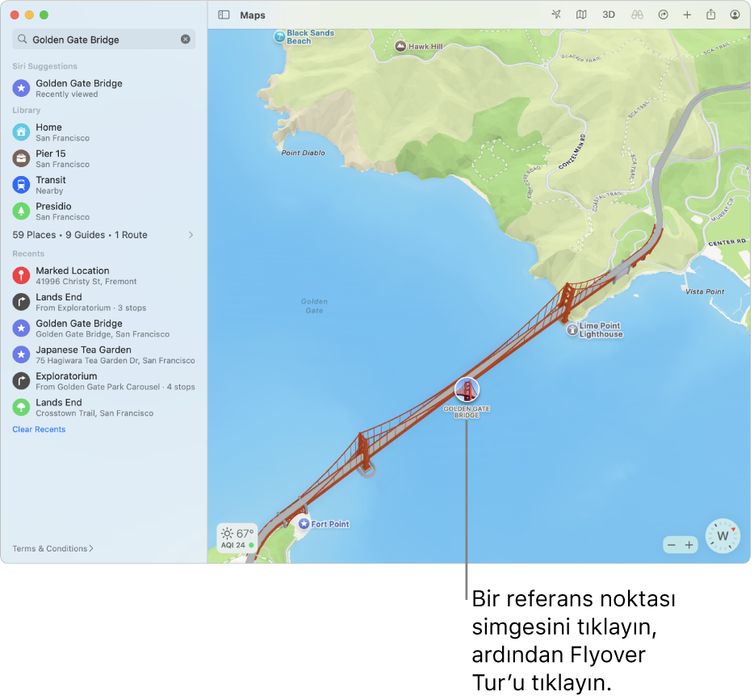Click the Lime Point Lighthouse marker
This screenshot has height=700, width=754.
click(x=572, y=329)
